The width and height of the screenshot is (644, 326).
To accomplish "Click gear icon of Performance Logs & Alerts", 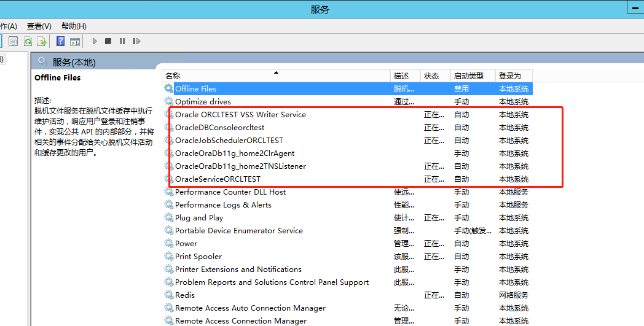I will [x=168, y=204].
